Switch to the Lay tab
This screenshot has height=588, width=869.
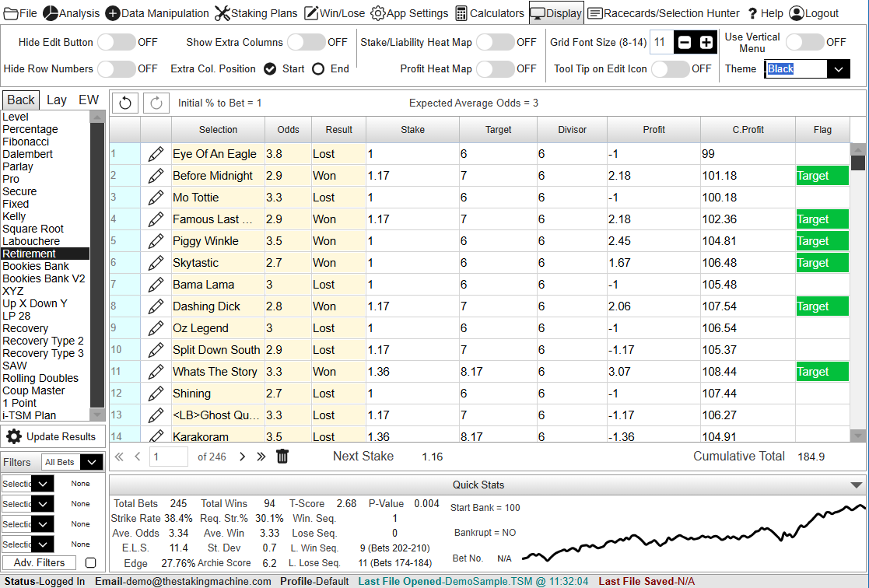pos(56,100)
